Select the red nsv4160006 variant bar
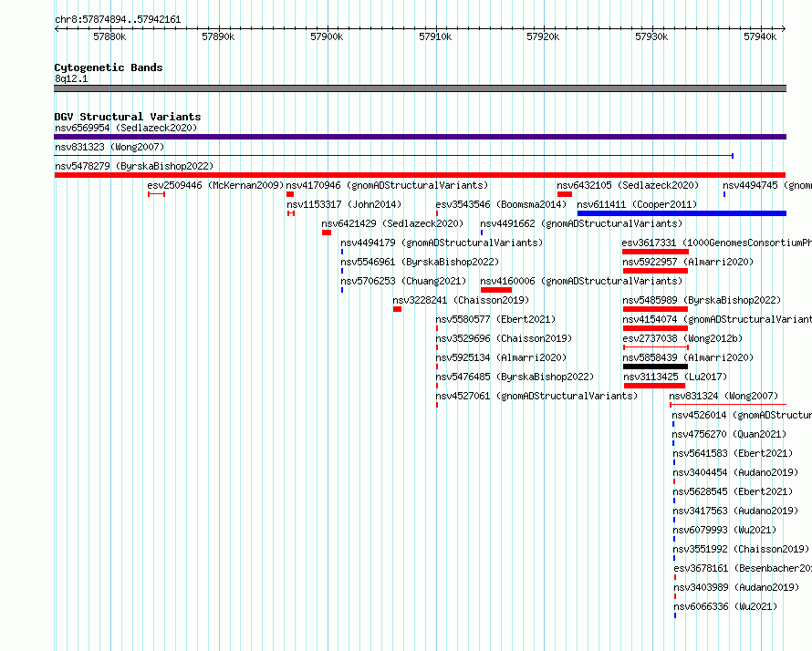This screenshot has height=651, width=812. 496,290
